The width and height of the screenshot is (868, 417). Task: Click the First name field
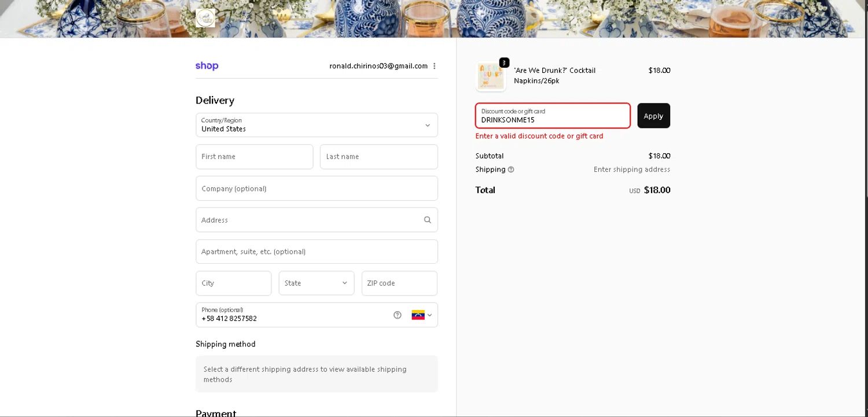click(255, 157)
